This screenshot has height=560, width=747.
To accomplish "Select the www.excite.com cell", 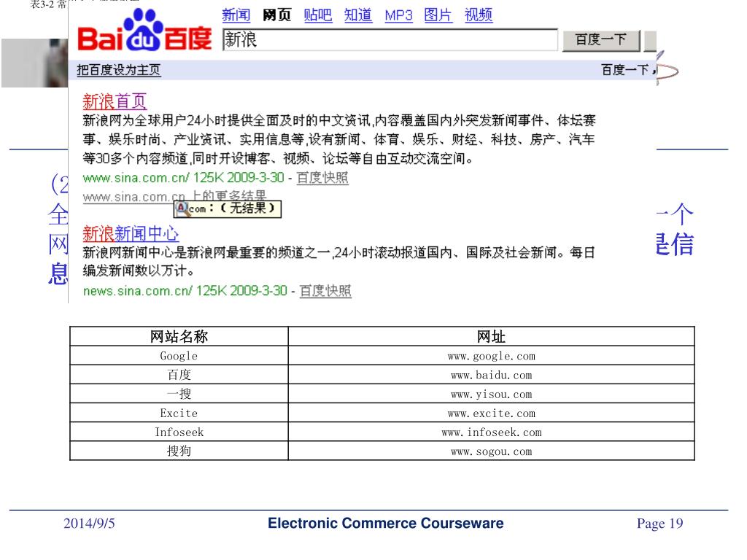I will [491, 413].
